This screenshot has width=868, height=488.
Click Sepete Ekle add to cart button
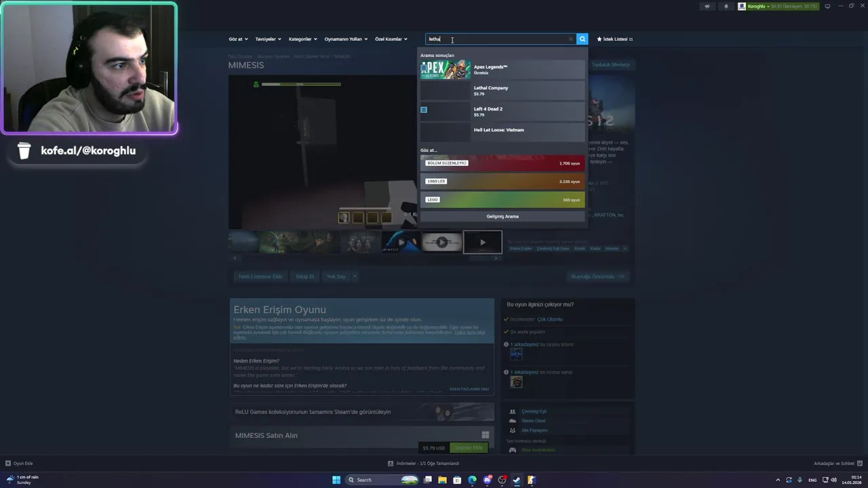469,448
